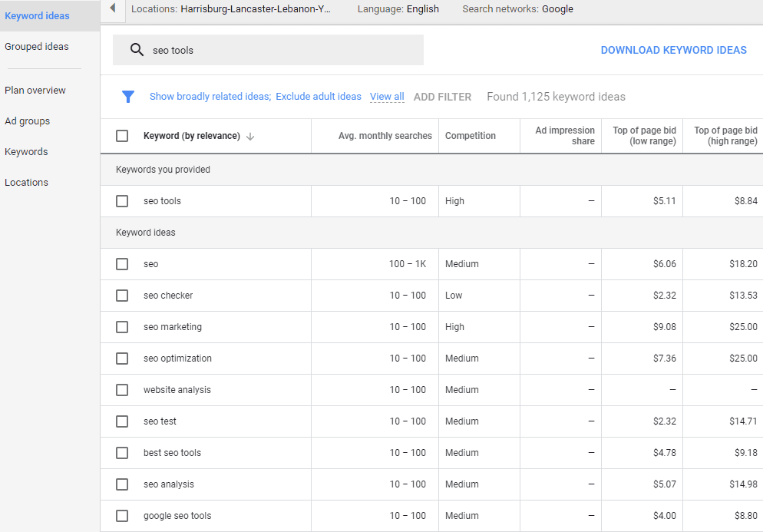Collapse the sidebar with the back arrow
This screenshot has height=532, width=763.
coord(113,8)
